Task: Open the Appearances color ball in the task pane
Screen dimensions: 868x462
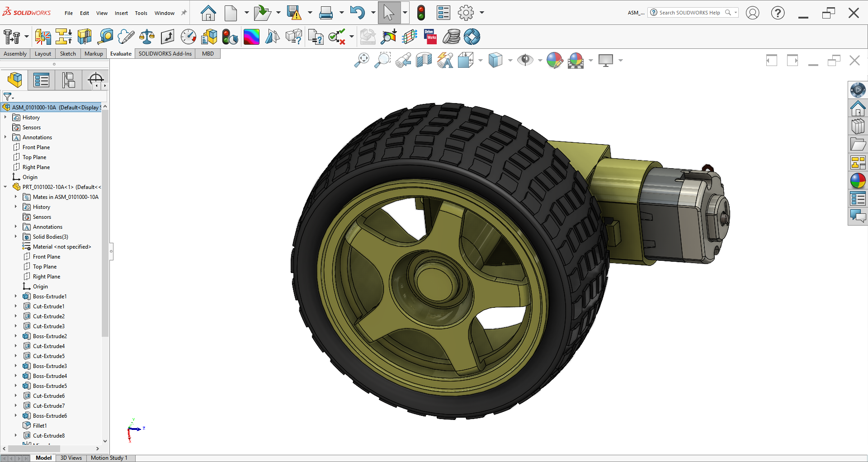Action: pyautogui.click(x=858, y=181)
